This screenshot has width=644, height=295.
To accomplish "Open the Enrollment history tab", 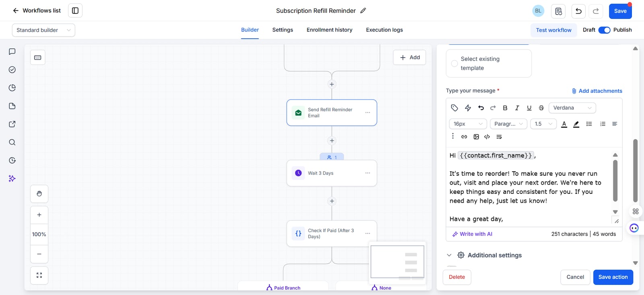I will (x=329, y=30).
